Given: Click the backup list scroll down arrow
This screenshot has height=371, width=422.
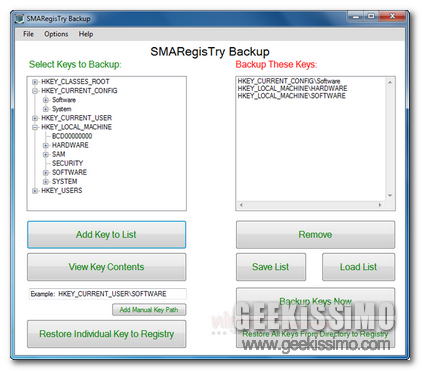Looking at the screenshot, I should tap(390, 196).
